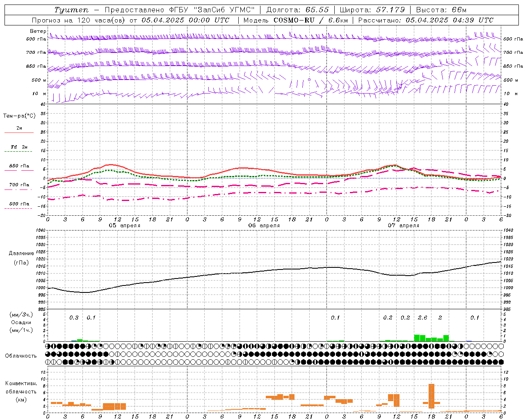Click the "0.3" precipitation value
The height and width of the screenshot is (420, 525).
[x=74, y=318]
